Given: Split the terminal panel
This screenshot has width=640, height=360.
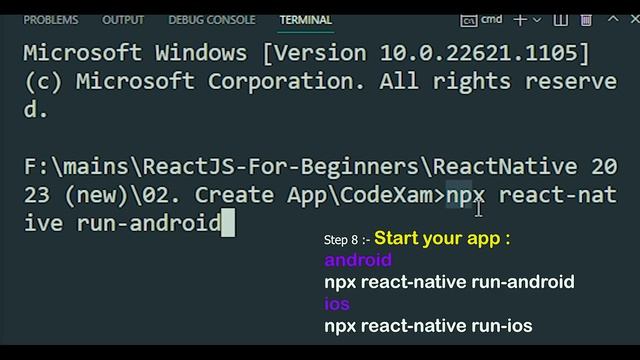Looking at the screenshot, I should 560,20.
